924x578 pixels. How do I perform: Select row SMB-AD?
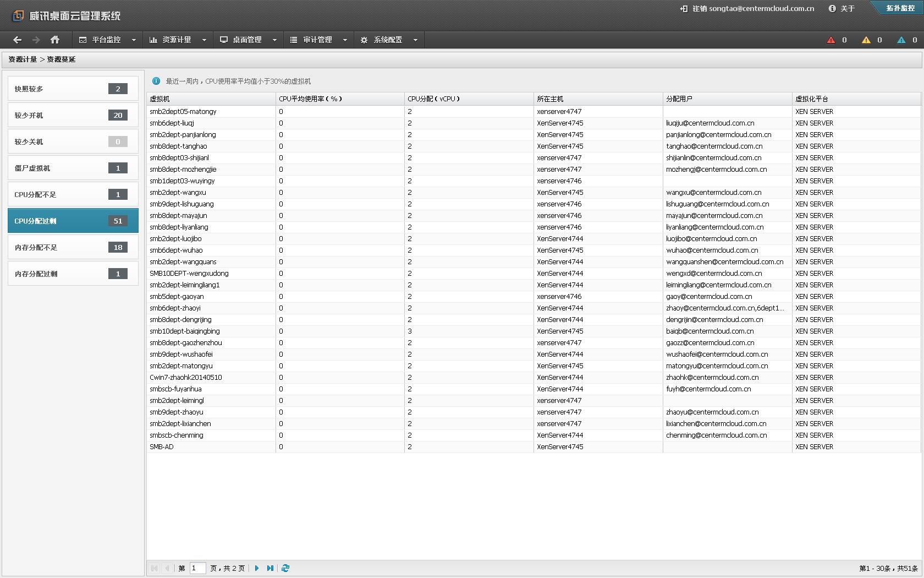[x=533, y=446]
